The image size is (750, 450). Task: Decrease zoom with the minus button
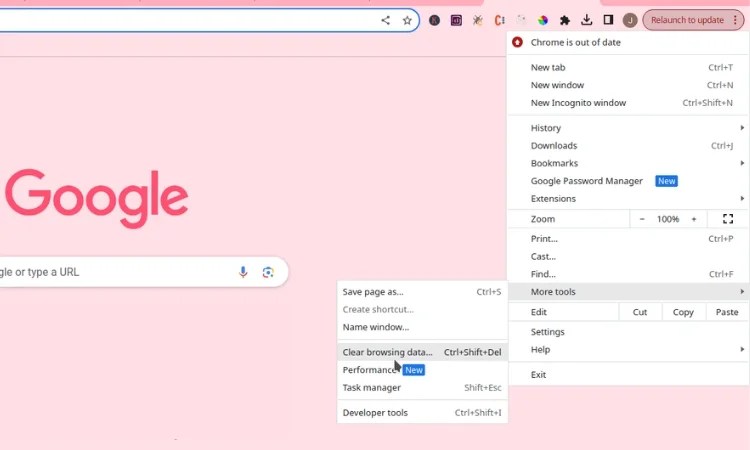coord(642,219)
